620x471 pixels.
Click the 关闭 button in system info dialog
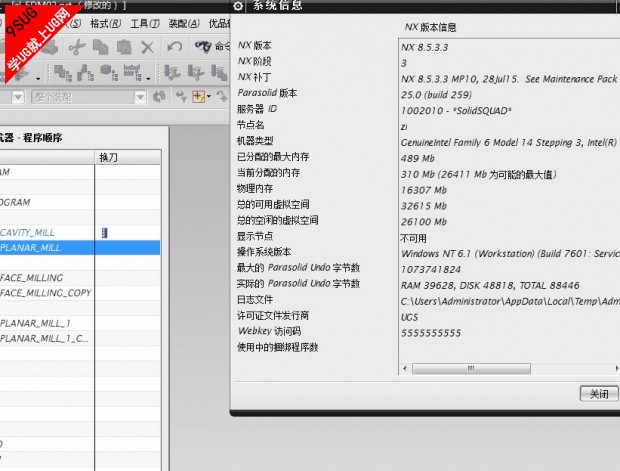[599, 393]
